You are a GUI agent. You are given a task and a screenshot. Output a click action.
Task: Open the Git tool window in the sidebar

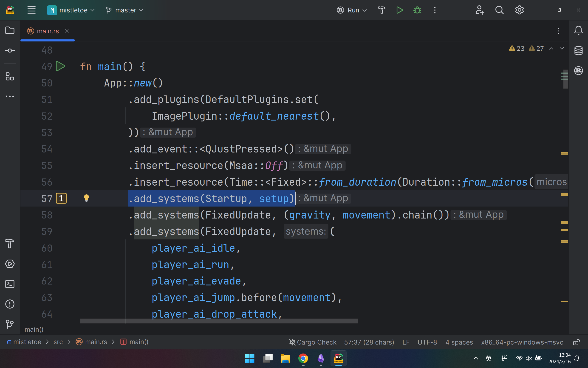(10, 324)
